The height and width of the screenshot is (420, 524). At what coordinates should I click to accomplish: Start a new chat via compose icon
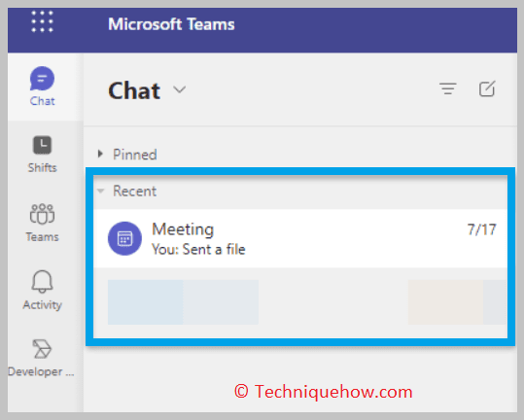pyautogui.click(x=487, y=88)
